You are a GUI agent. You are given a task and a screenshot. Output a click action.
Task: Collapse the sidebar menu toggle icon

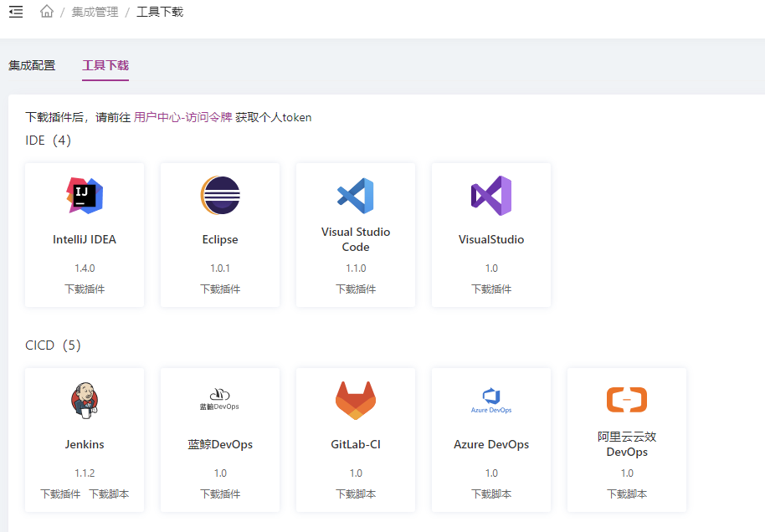16,12
